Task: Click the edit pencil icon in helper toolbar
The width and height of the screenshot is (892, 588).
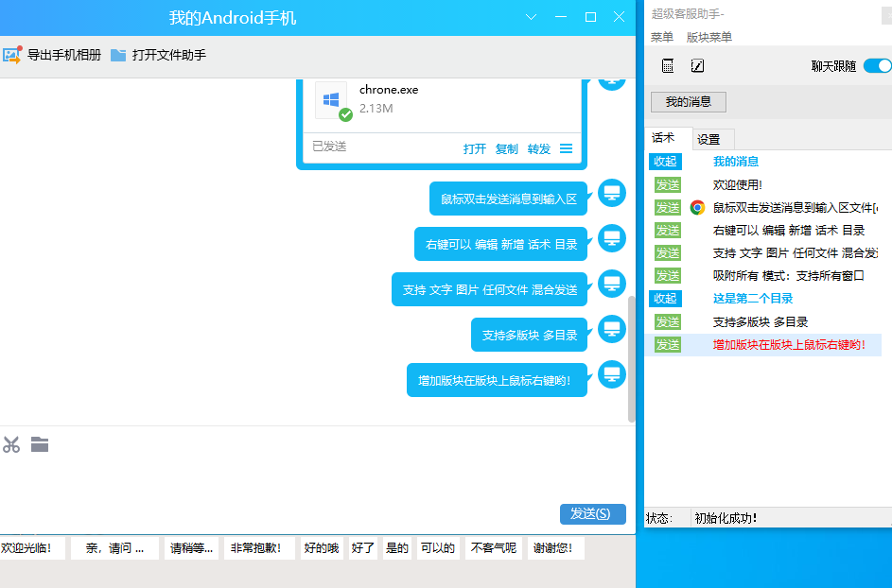Action: (x=697, y=66)
